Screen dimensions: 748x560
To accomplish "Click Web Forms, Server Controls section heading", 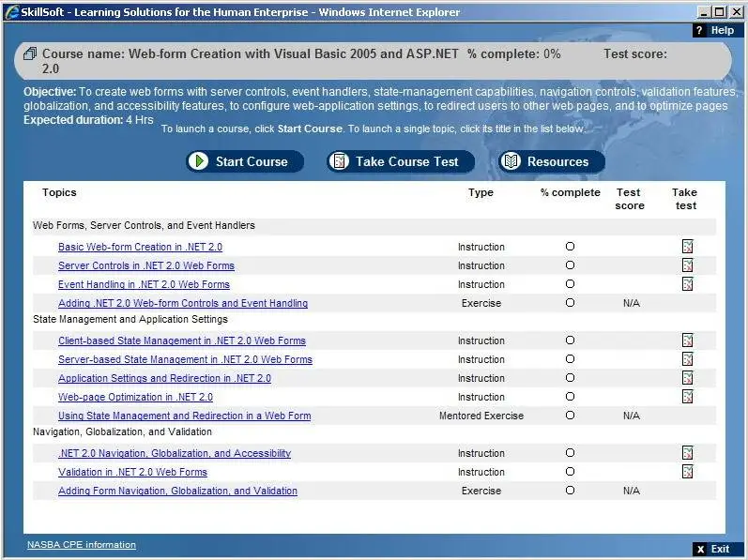I will (x=144, y=225).
